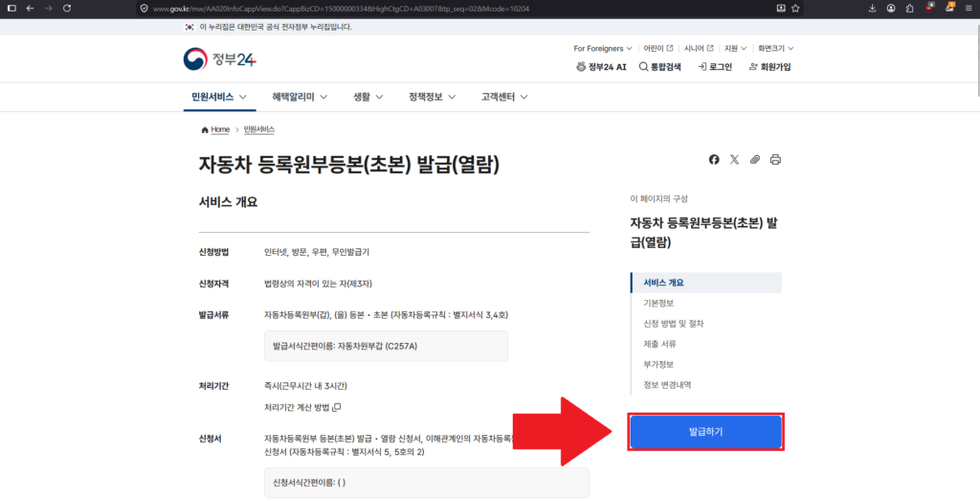Open 통합검색 search

(660, 67)
